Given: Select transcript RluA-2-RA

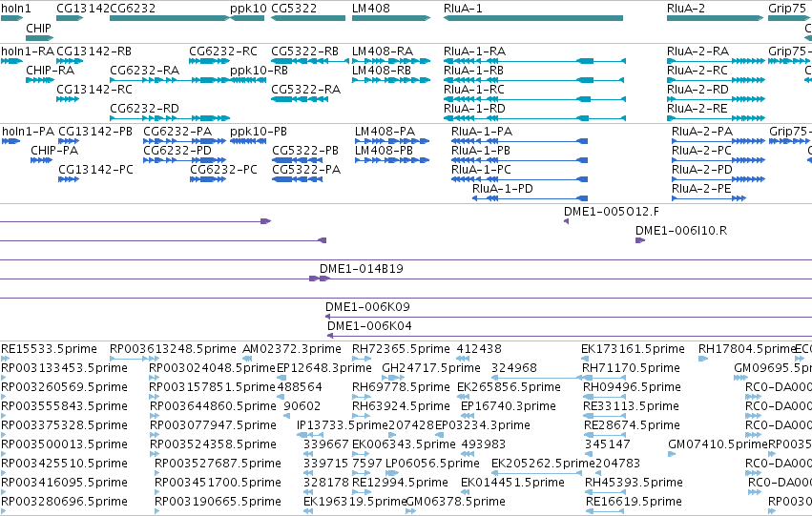Looking at the screenshot, I should tap(698, 52).
